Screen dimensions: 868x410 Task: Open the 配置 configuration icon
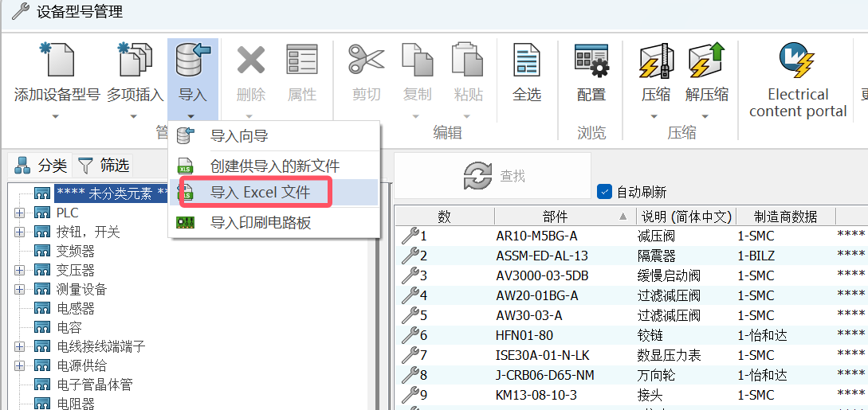(591, 61)
